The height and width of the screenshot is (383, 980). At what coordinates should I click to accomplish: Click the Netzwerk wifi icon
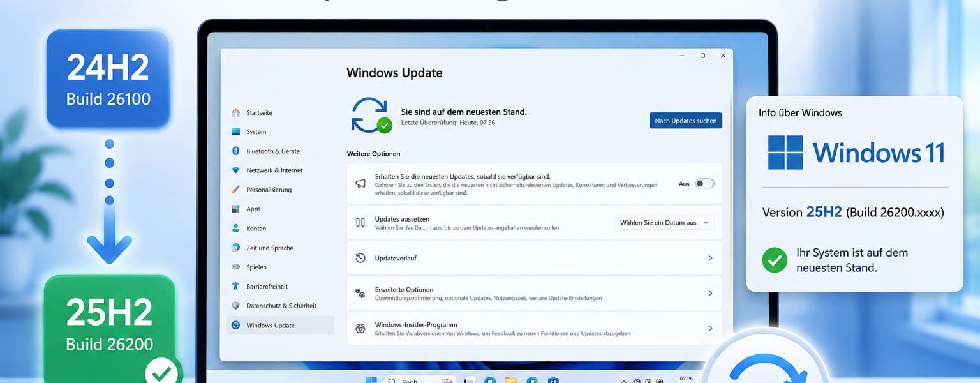(235, 170)
